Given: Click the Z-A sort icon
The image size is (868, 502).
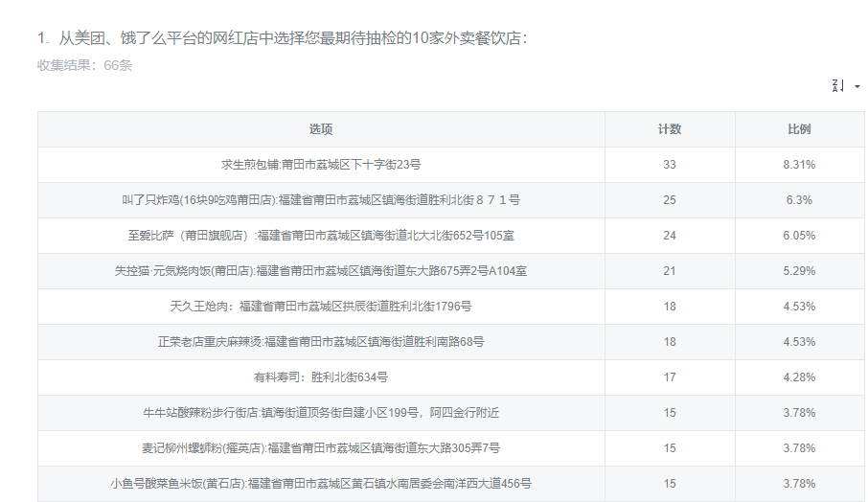Looking at the screenshot, I should (837, 86).
